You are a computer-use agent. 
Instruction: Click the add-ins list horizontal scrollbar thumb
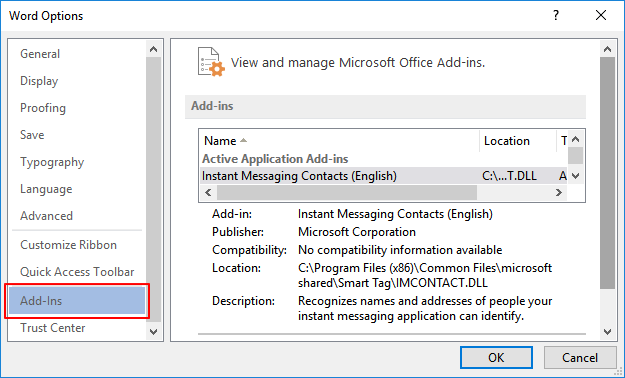[x=347, y=193]
